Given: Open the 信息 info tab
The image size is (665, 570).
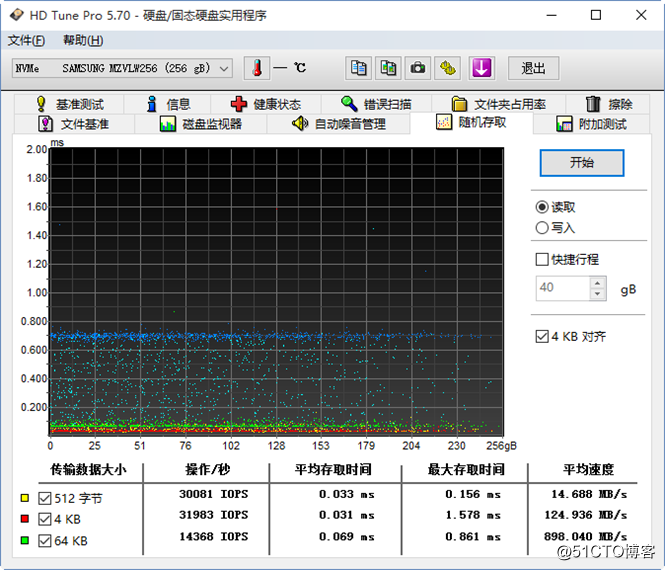Looking at the screenshot, I should coord(168,104).
